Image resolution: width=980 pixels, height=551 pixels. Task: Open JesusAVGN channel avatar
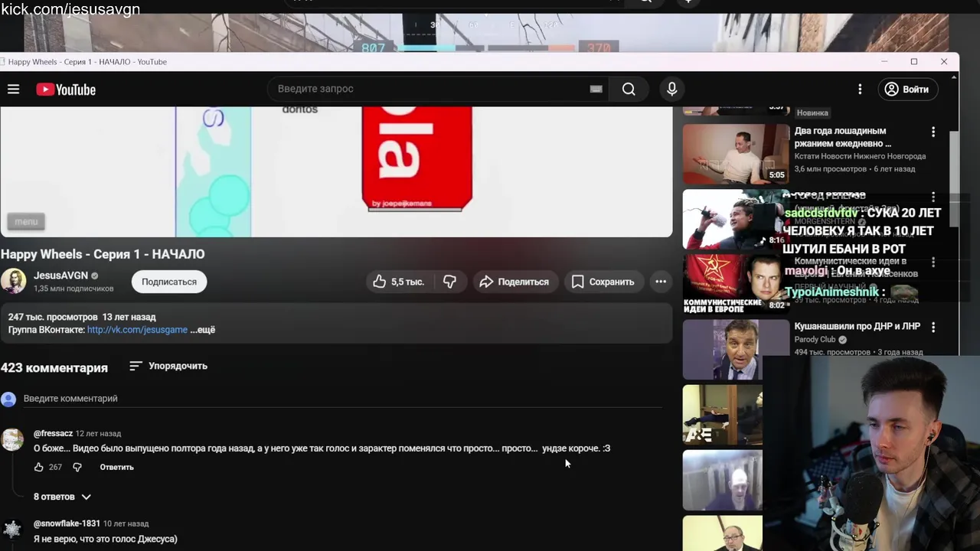[x=13, y=281]
